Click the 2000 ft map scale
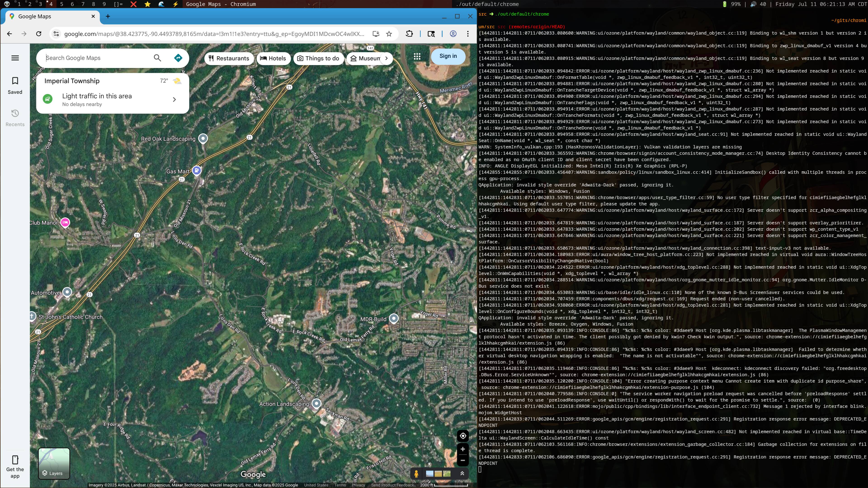This screenshot has width=868, height=488. [x=444, y=485]
